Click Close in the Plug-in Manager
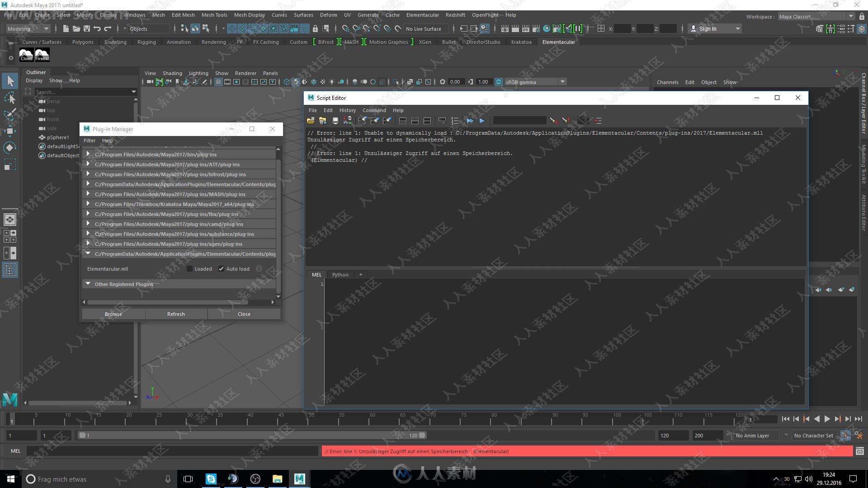 tap(244, 314)
